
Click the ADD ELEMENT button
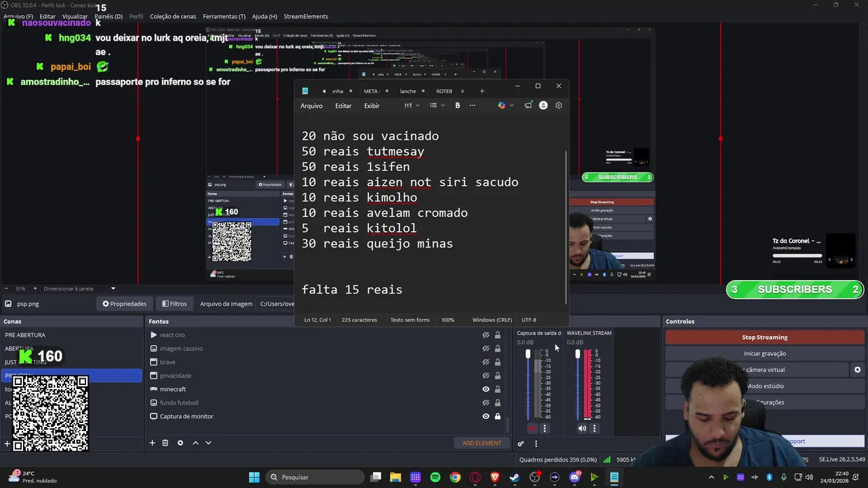[x=481, y=443]
